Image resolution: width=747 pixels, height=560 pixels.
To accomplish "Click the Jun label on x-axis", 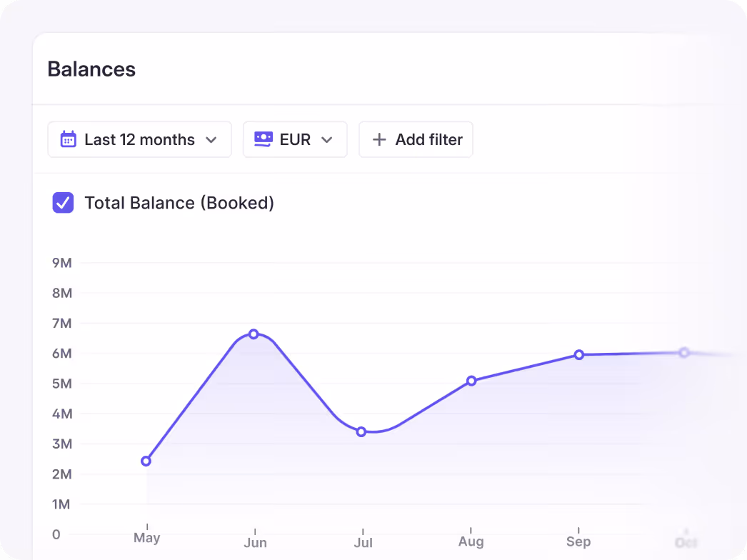I will tap(256, 542).
